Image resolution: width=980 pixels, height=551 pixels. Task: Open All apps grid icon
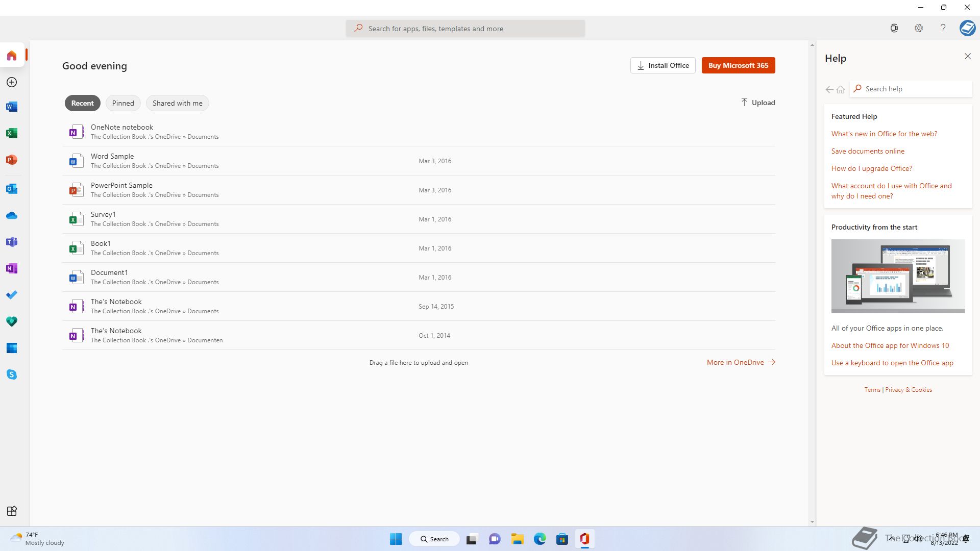point(12,511)
